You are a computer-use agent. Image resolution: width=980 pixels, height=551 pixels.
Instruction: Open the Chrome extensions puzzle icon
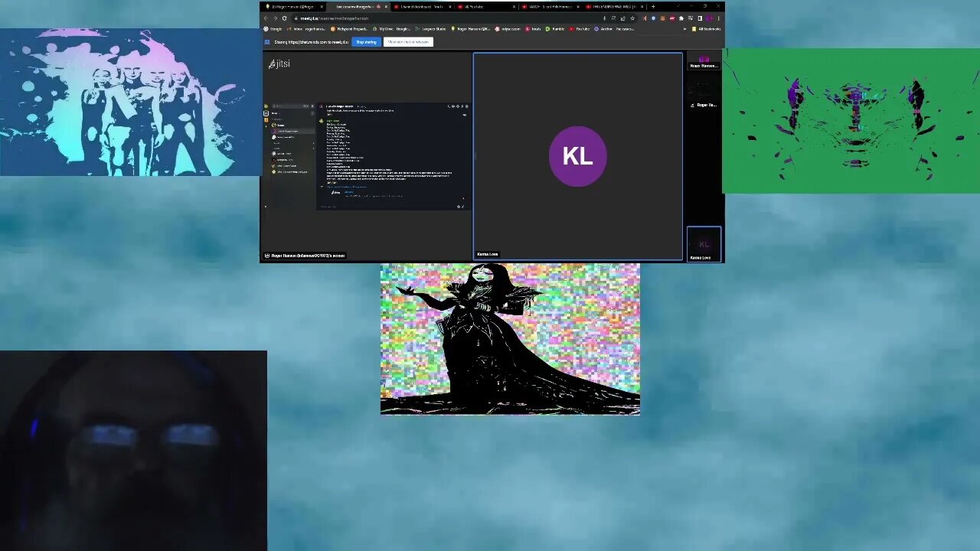tap(681, 18)
